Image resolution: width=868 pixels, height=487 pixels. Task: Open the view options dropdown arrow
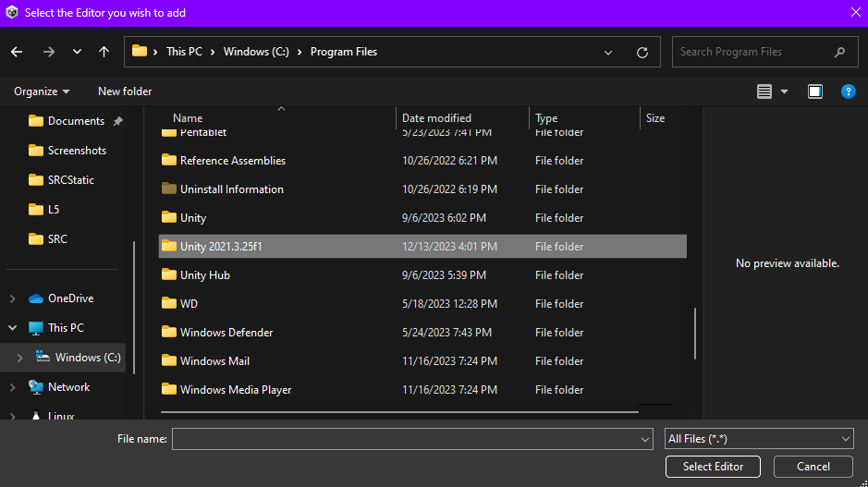[784, 91]
